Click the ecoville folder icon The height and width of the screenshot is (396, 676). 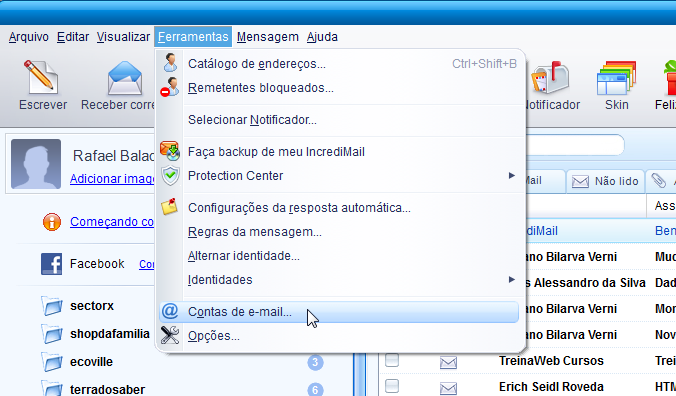click(x=52, y=362)
